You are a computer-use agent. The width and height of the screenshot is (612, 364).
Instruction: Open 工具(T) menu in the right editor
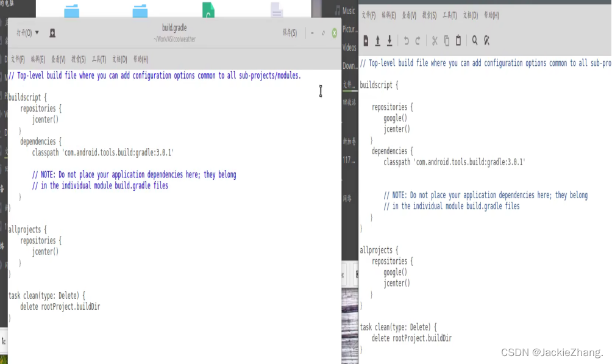[x=450, y=15]
